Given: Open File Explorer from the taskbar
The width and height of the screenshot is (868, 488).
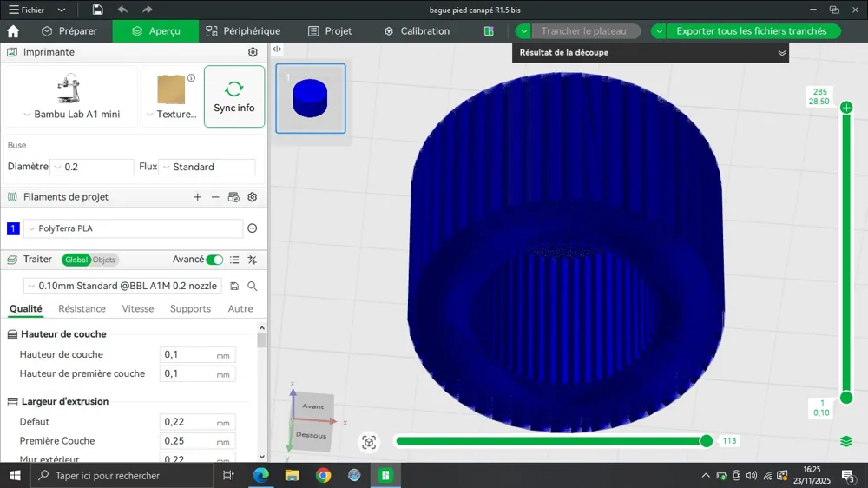Looking at the screenshot, I should (x=292, y=475).
